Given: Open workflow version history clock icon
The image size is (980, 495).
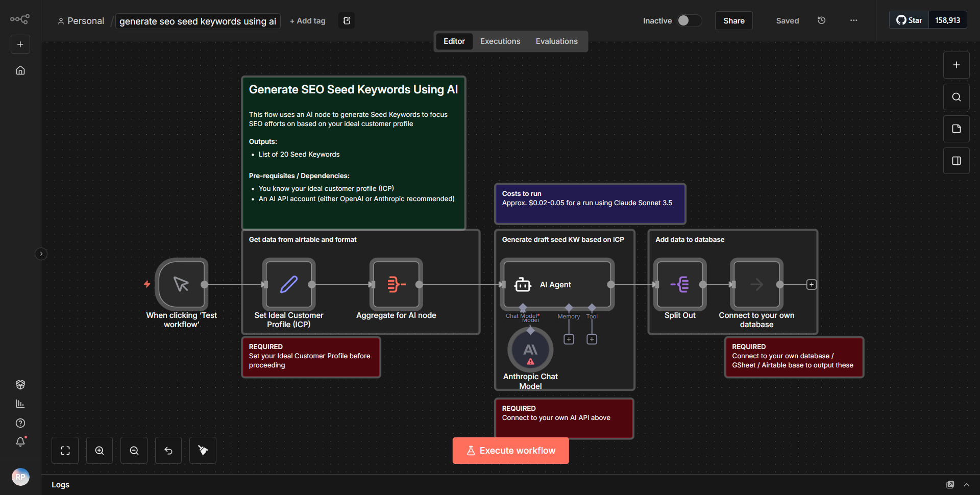Looking at the screenshot, I should [821, 20].
